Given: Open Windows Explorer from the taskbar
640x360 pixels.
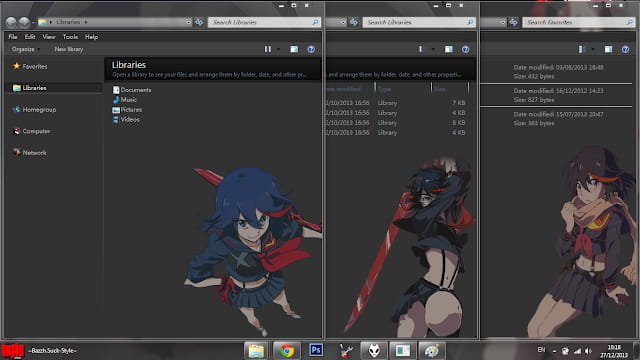Looking at the screenshot, I should [x=256, y=351].
